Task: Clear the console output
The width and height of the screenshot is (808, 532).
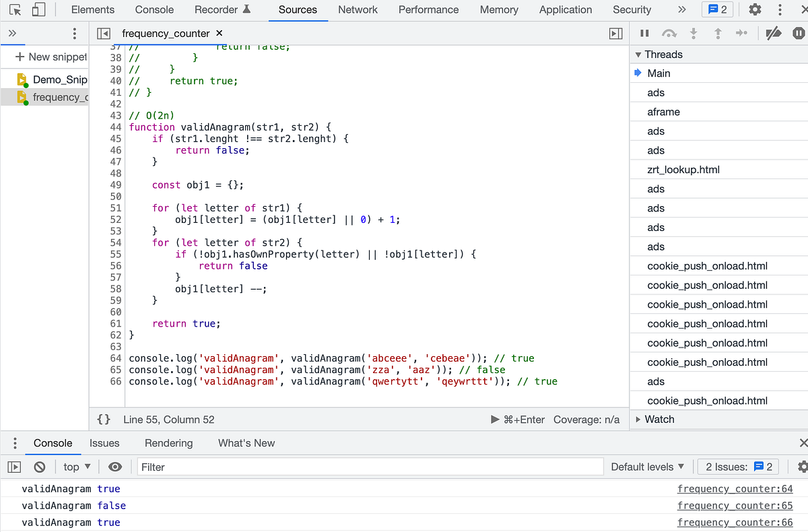Action: (40, 466)
